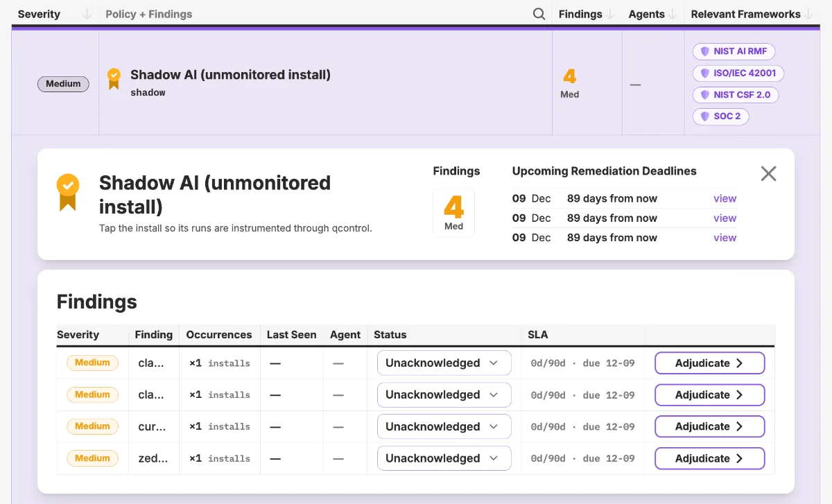Click the shield icon in the SOC 2 chip

tap(705, 116)
